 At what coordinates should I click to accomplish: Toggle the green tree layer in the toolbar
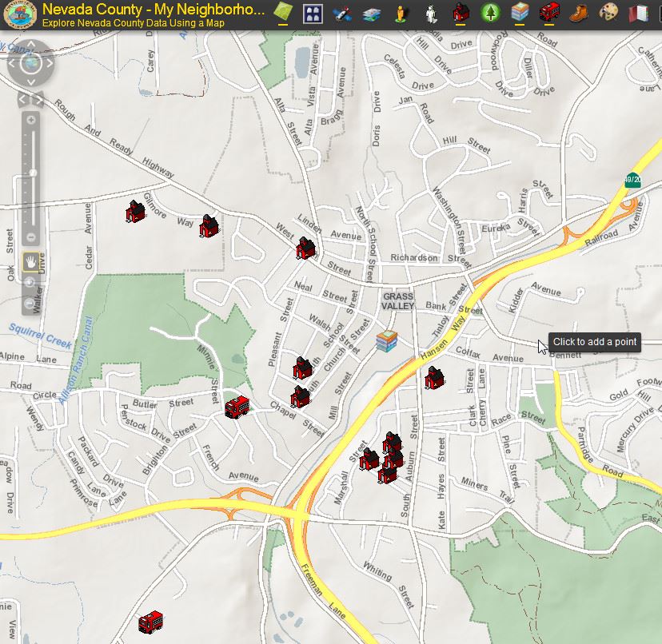pyautogui.click(x=490, y=11)
